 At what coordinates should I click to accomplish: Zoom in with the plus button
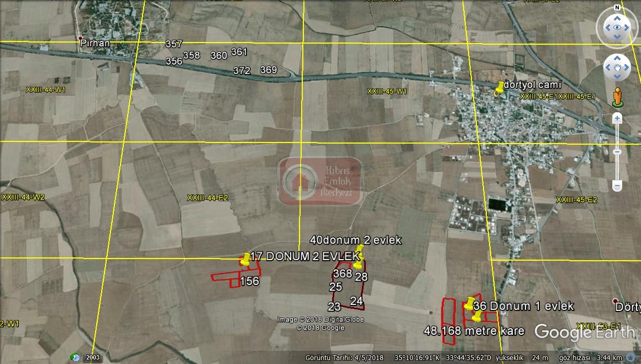point(617,118)
